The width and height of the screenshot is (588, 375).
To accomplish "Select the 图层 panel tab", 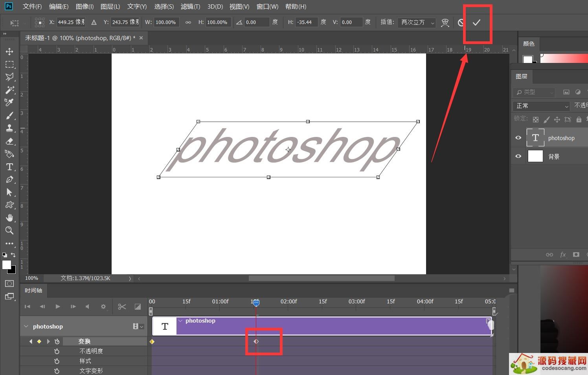I will (522, 76).
